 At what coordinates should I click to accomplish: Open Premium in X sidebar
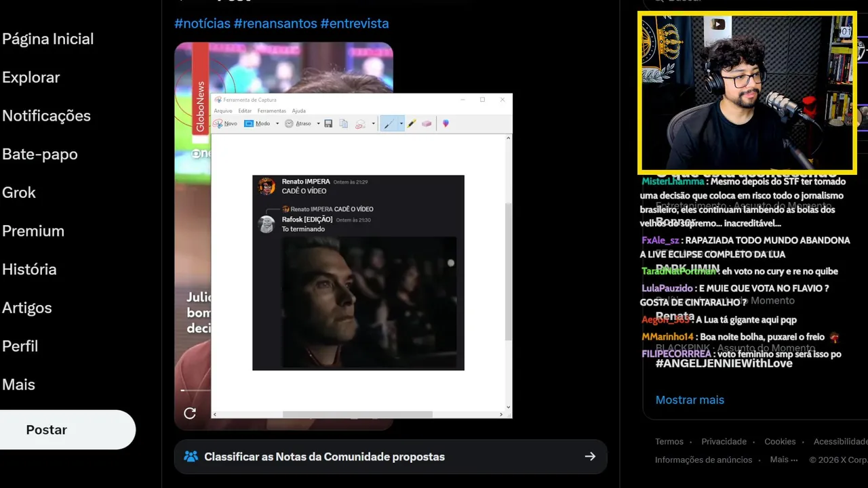coord(33,231)
